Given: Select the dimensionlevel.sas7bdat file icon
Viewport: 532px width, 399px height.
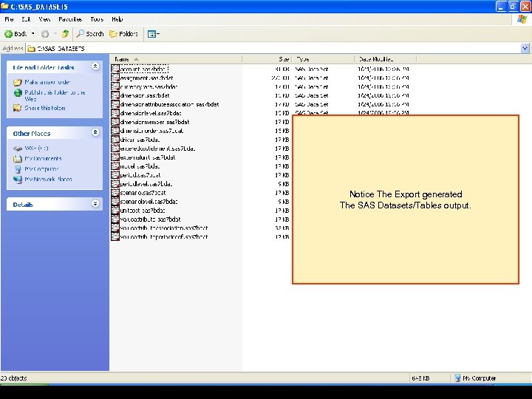Looking at the screenshot, I should (115, 113).
